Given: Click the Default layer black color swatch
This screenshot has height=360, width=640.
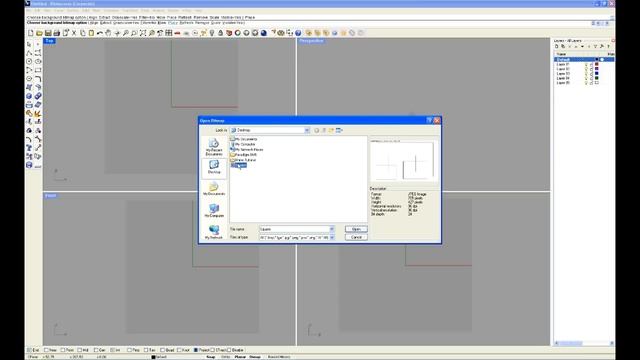Looking at the screenshot, I should pyautogui.click(x=596, y=60).
